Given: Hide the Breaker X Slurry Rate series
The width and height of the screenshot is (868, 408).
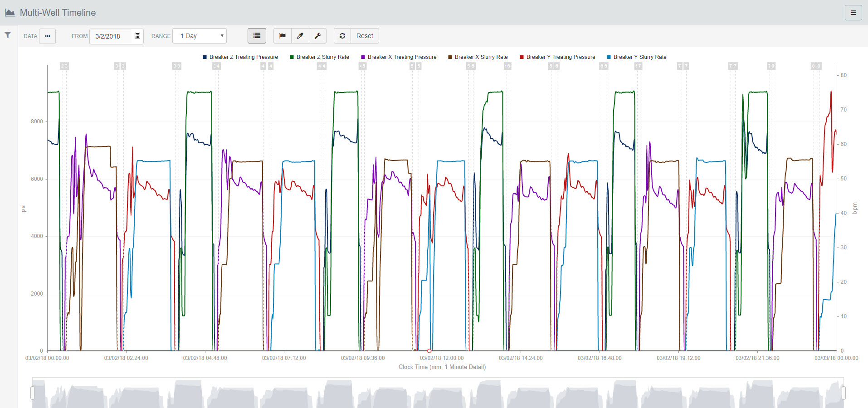Looking at the screenshot, I should pyautogui.click(x=481, y=57).
